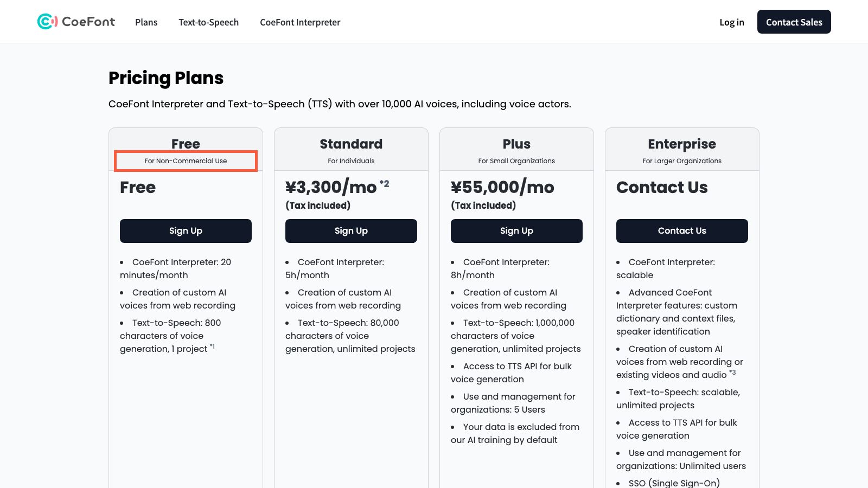Click the For Non-Commercial Use subtitle

[186, 161]
